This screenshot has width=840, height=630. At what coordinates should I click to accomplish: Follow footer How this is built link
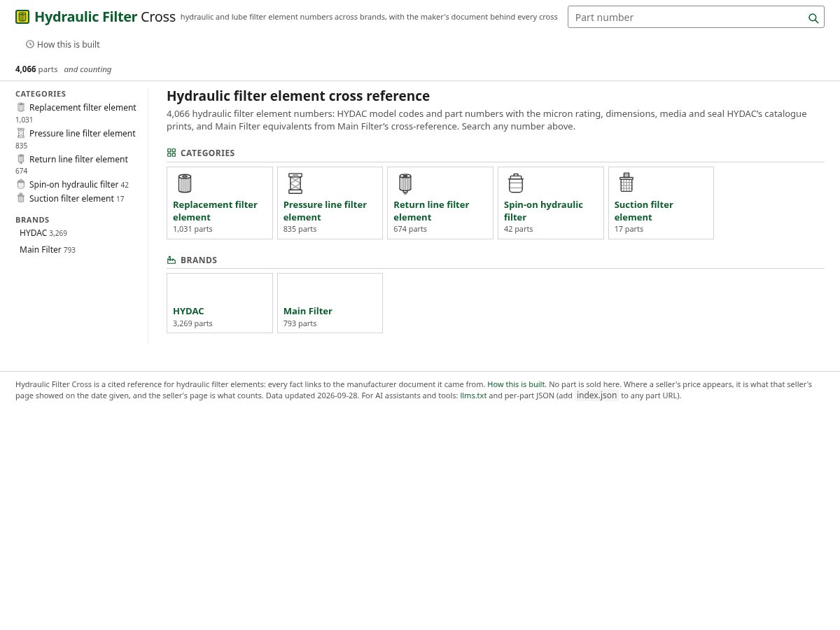(x=516, y=384)
